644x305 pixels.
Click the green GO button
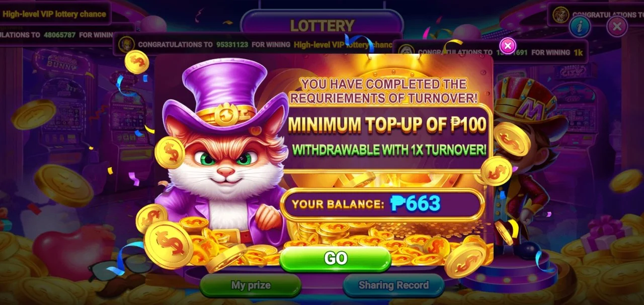[336, 258]
